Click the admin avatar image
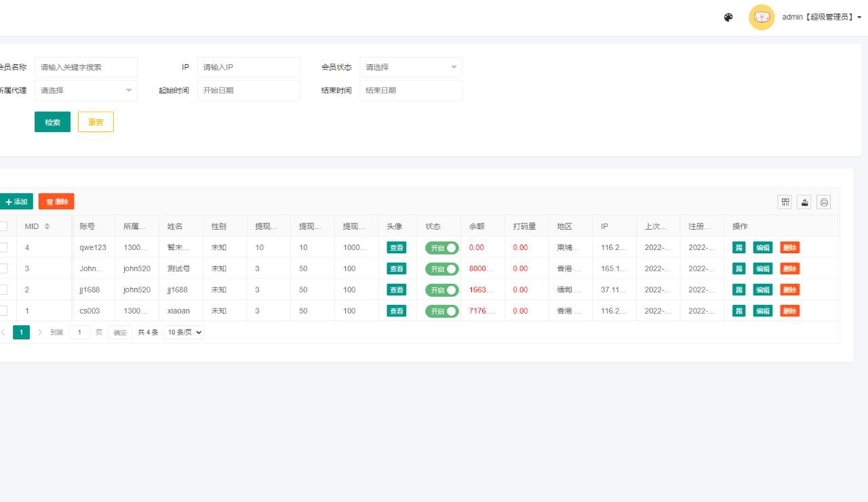This screenshot has width=868, height=502. click(x=761, y=18)
